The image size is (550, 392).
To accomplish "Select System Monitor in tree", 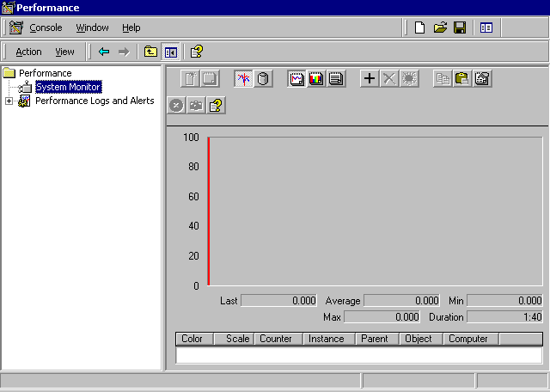I will point(68,87).
